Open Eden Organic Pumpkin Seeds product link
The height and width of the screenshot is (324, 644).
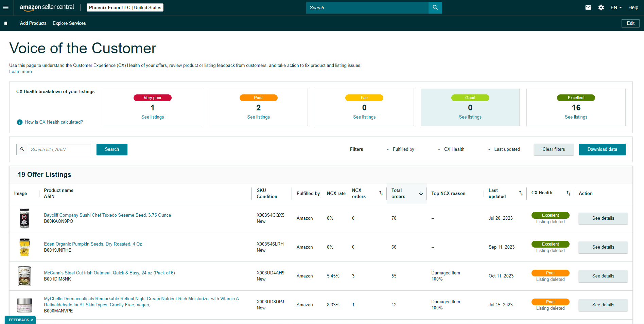coord(93,244)
